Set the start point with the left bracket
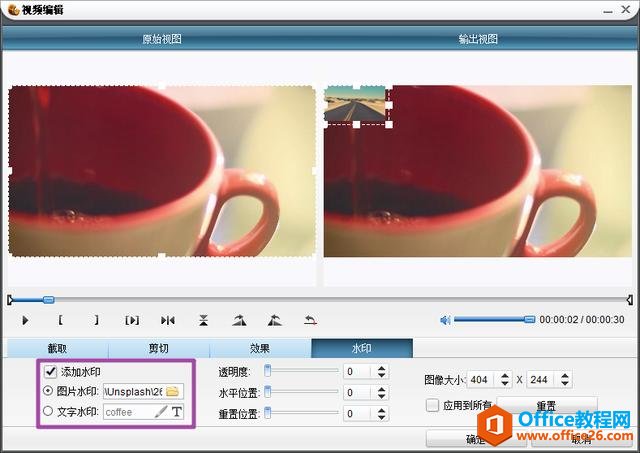Image resolution: width=640 pixels, height=453 pixels. [x=61, y=320]
